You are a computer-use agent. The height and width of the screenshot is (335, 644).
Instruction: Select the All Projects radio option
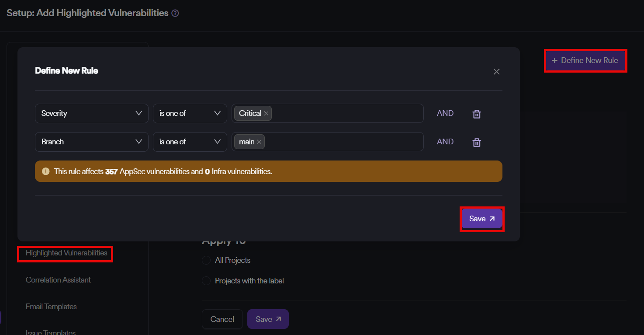[x=206, y=260]
